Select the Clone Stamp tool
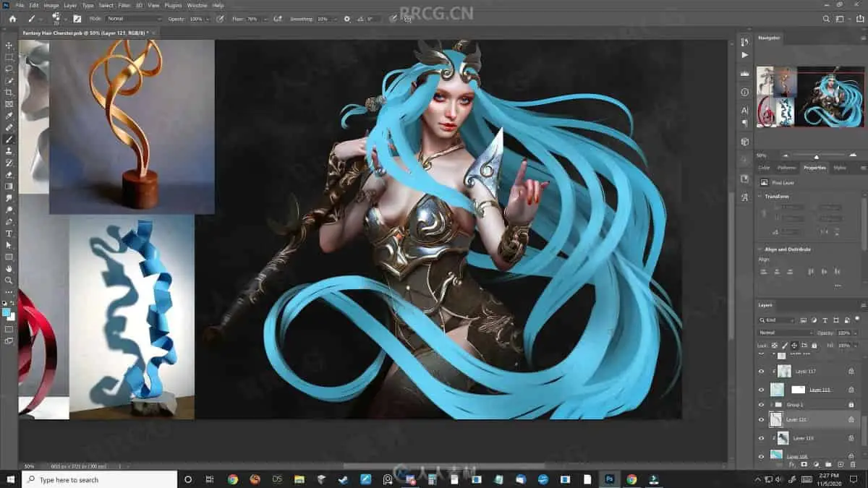868x488 pixels. (9, 151)
